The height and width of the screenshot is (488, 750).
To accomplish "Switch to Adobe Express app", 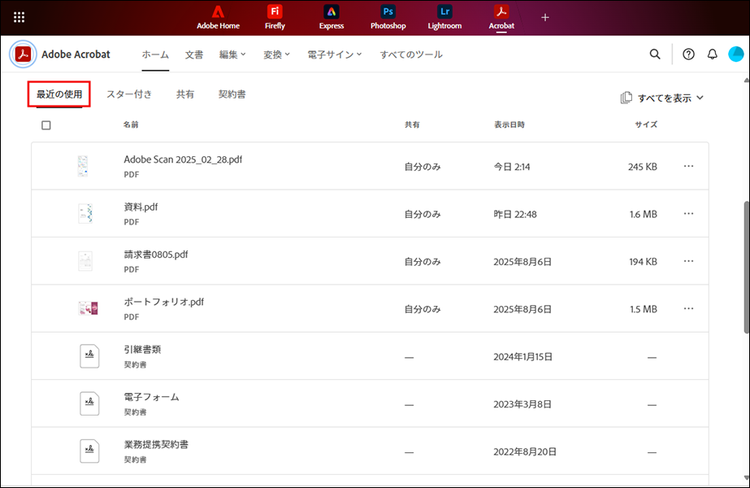I will point(331,17).
